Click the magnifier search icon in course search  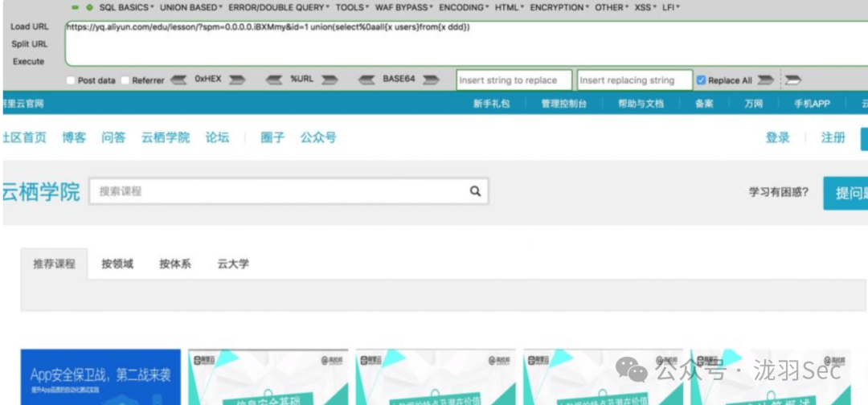[x=475, y=191]
